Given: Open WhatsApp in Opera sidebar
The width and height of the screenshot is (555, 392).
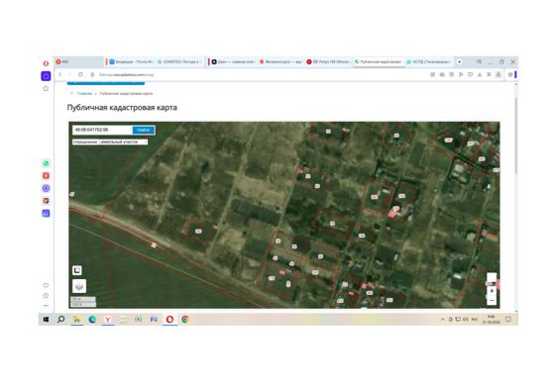Looking at the screenshot, I should point(46,163).
